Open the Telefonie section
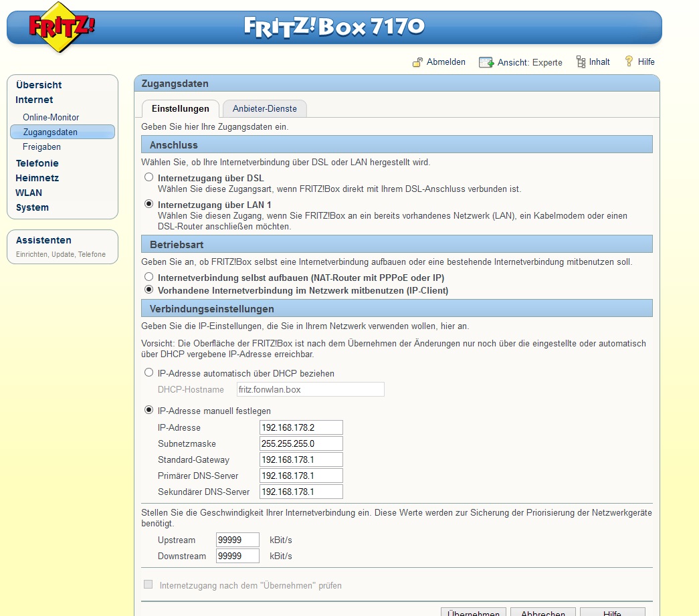The height and width of the screenshot is (616, 699). coord(37,163)
